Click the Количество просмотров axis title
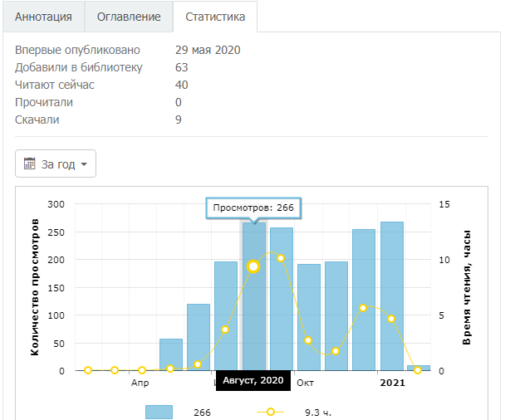This screenshot has width=510, height=420. pyautogui.click(x=36, y=286)
